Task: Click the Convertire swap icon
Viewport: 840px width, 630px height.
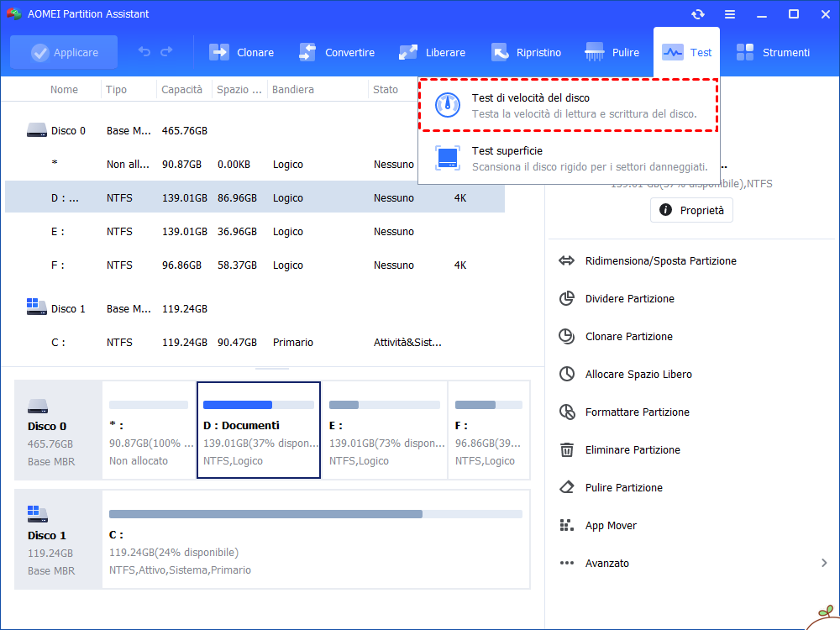Action: [x=307, y=52]
